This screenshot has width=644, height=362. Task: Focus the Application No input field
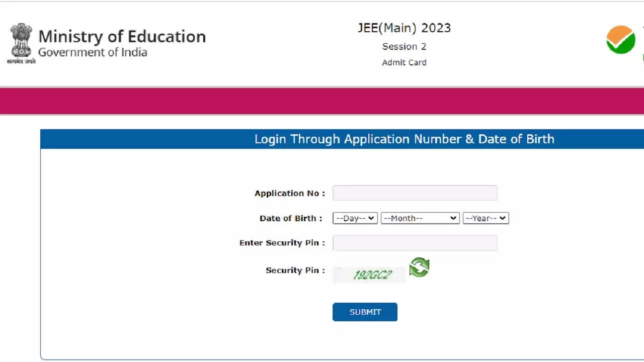[415, 193]
